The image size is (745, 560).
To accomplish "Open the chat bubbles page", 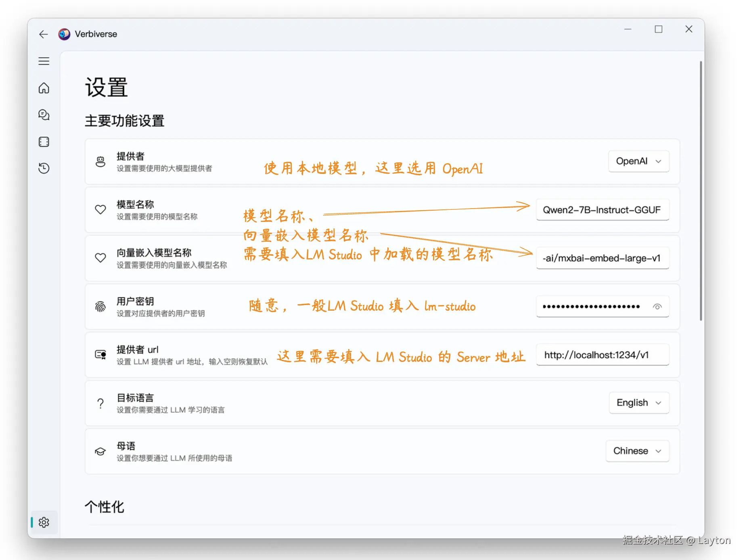I will pos(44,115).
